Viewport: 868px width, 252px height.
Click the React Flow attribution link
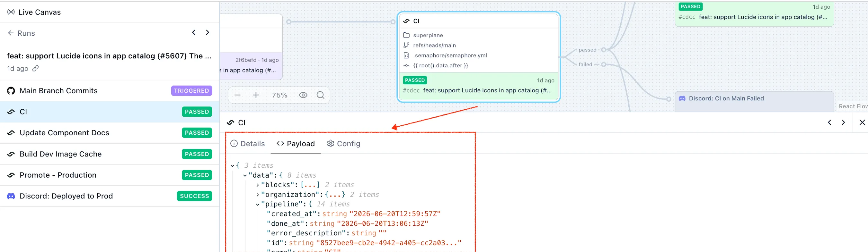point(853,106)
